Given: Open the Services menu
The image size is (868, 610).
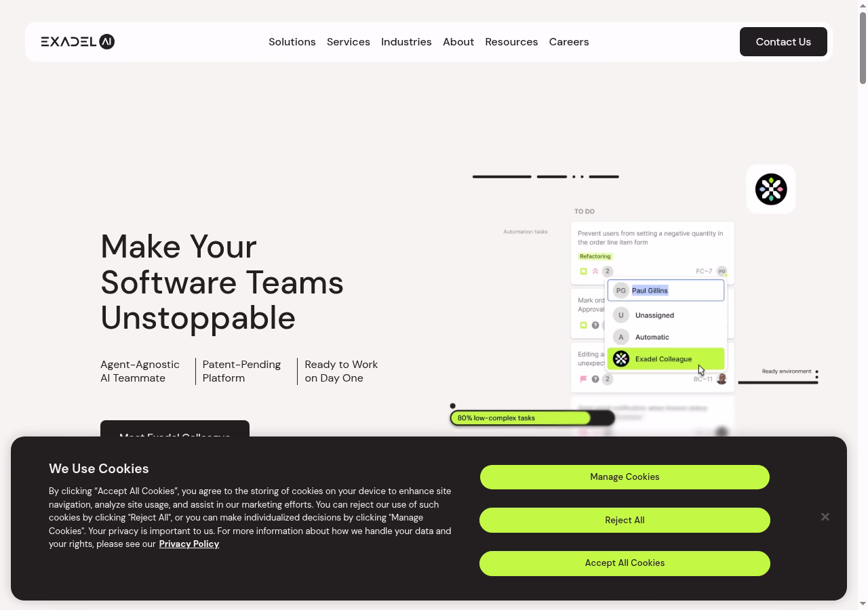Looking at the screenshot, I should (x=349, y=41).
